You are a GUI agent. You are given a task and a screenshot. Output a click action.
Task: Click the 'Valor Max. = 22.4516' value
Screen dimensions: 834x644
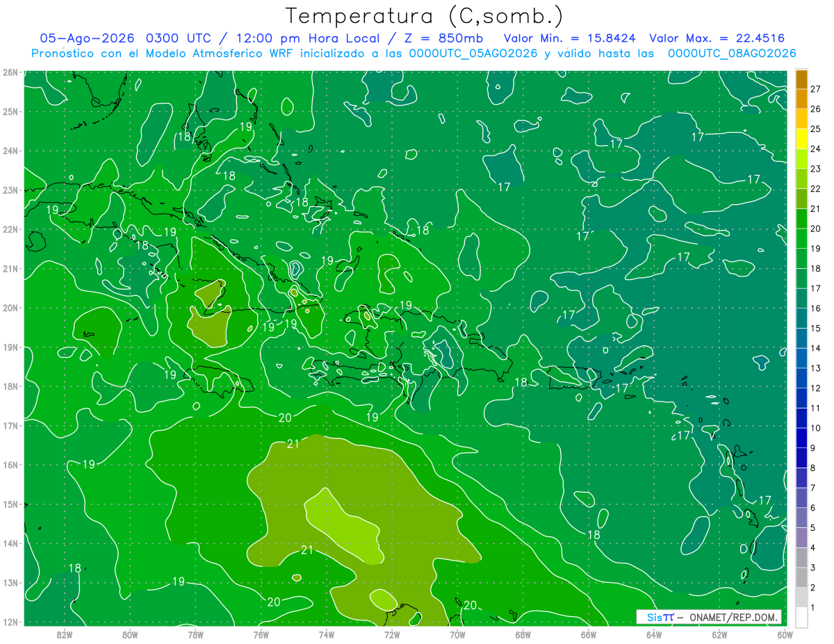pos(717,38)
